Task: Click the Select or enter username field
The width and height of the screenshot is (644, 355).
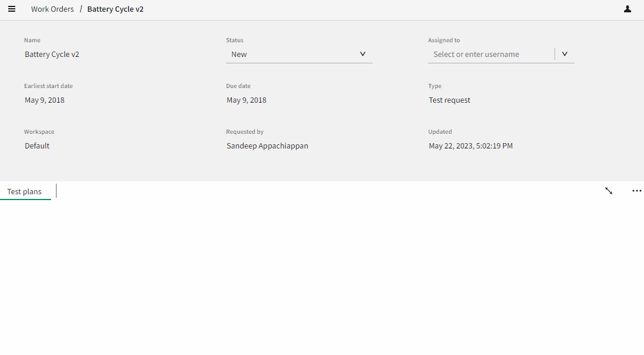Action: pyautogui.click(x=487, y=53)
